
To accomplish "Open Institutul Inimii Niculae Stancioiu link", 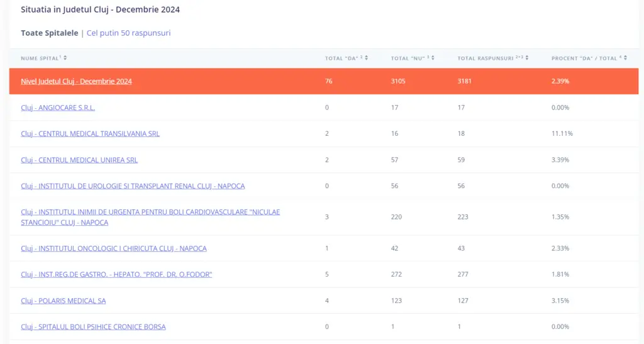I will [x=150, y=217].
